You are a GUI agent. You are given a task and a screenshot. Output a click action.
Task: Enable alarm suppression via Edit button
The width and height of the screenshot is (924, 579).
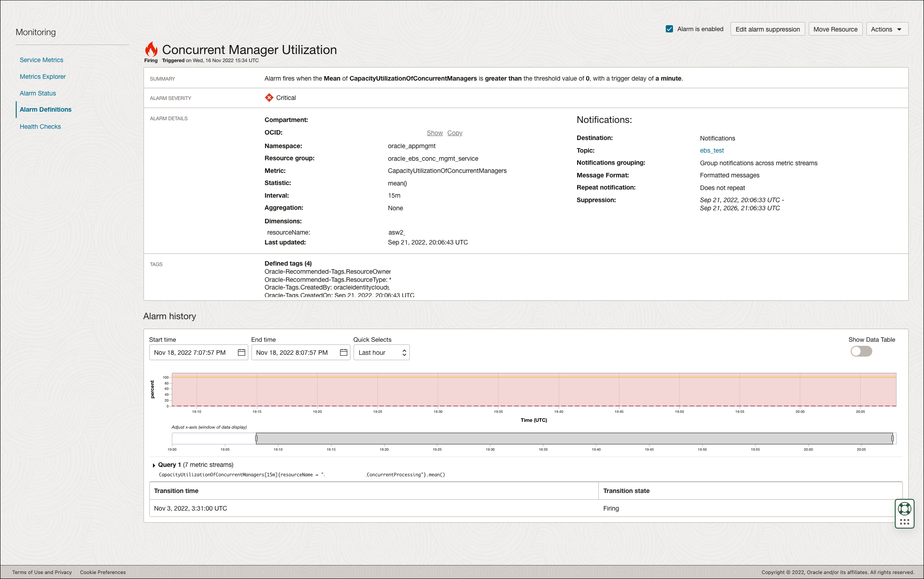point(767,29)
